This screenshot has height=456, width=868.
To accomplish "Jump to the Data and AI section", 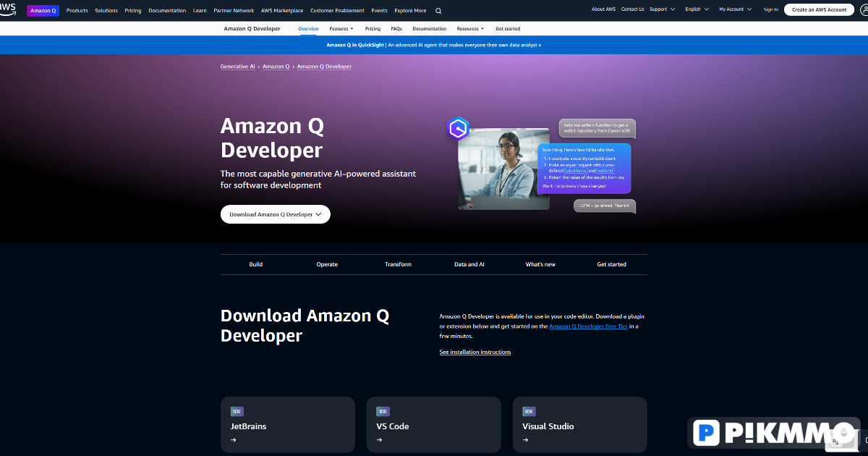I will (x=469, y=265).
